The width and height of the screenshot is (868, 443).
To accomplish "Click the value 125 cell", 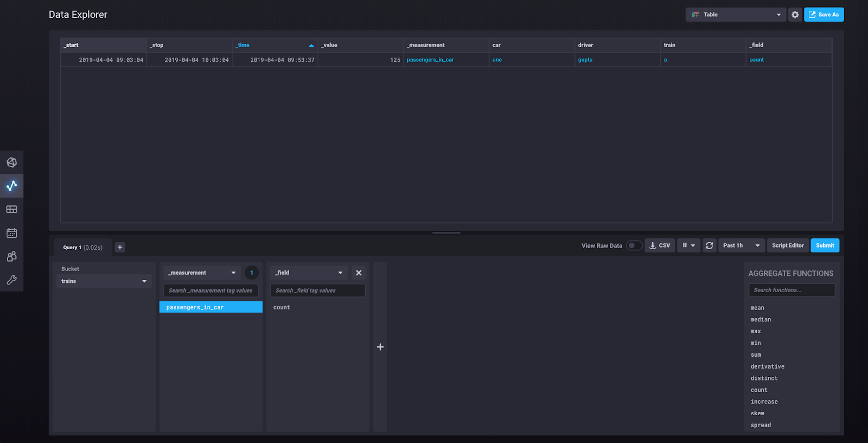I will (x=361, y=60).
